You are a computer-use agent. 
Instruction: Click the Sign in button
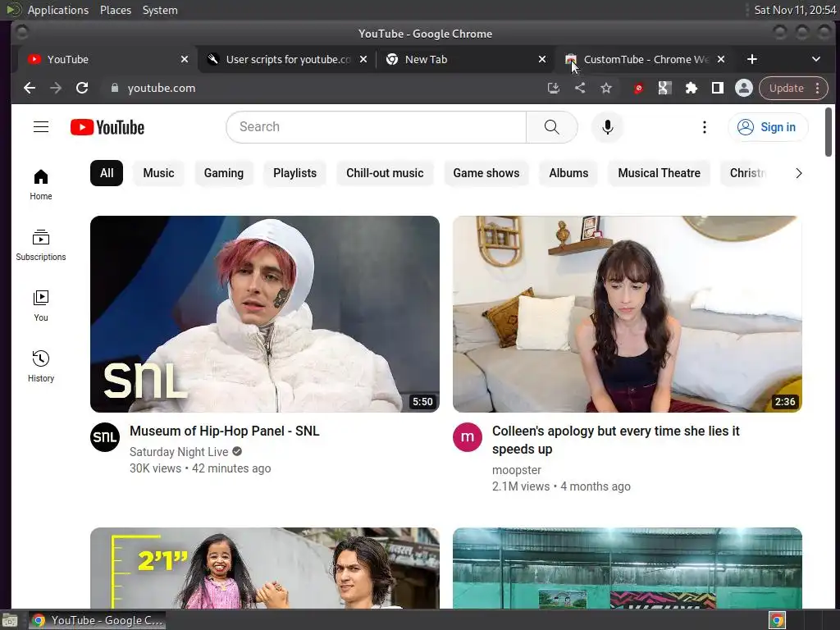click(768, 127)
